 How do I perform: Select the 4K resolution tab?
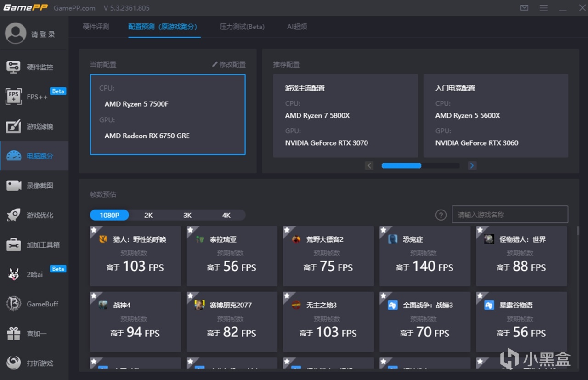coord(226,215)
